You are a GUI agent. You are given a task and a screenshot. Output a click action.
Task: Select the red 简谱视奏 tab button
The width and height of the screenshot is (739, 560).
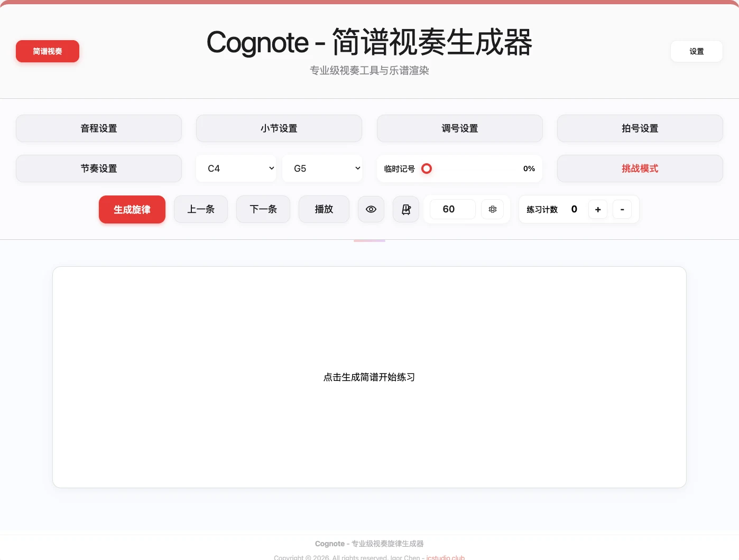[48, 51]
